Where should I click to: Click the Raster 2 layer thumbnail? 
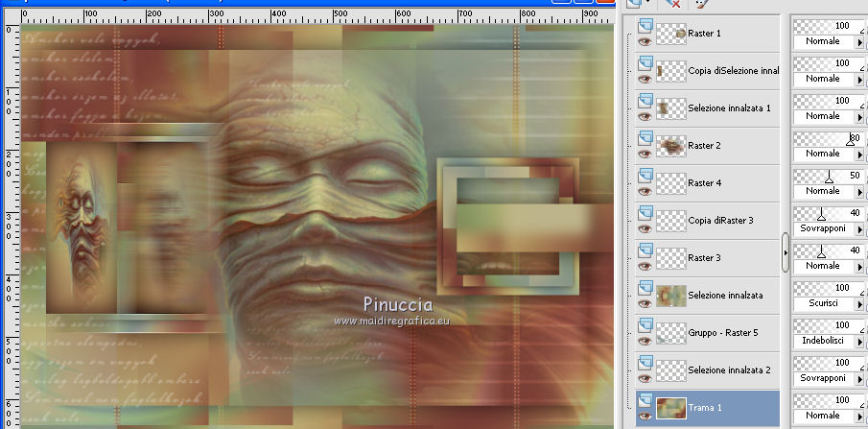671,146
